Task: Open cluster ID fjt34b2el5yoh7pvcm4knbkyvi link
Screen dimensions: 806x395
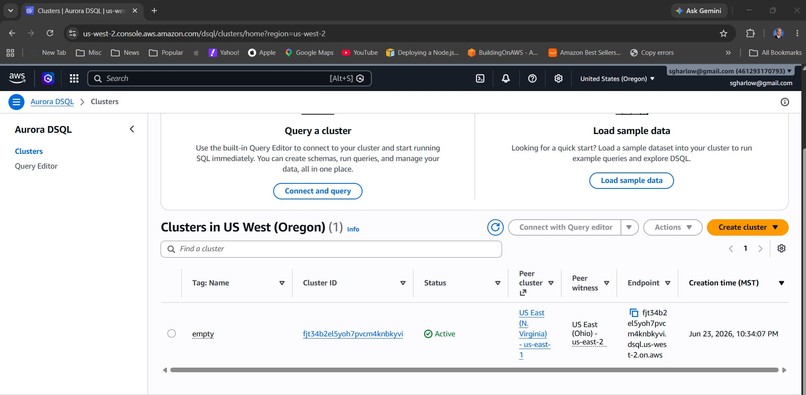Action: [353, 334]
